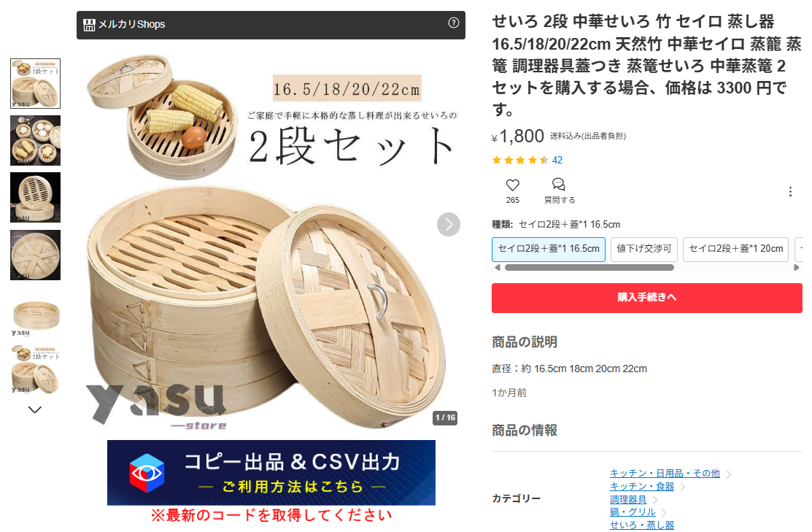Open the three-dot more options menu
Viewport: 812px width, 532px height.
click(x=789, y=192)
